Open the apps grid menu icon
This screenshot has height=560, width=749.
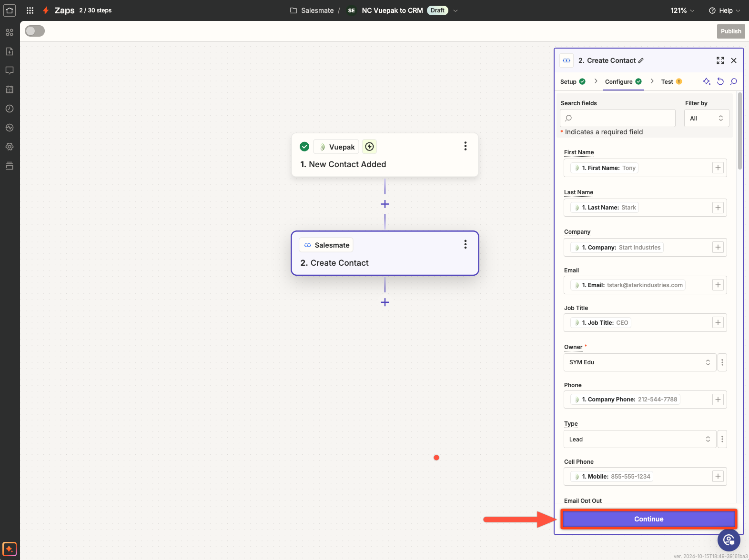[30, 10]
